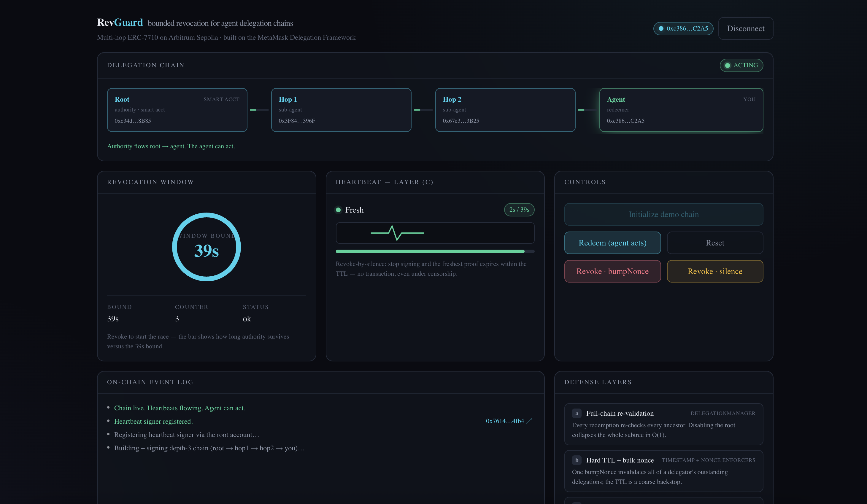Viewport: 867px width, 504px height.
Task: Click the TIMESTAMP + NONCE ENFORCERS label
Action: click(x=709, y=460)
